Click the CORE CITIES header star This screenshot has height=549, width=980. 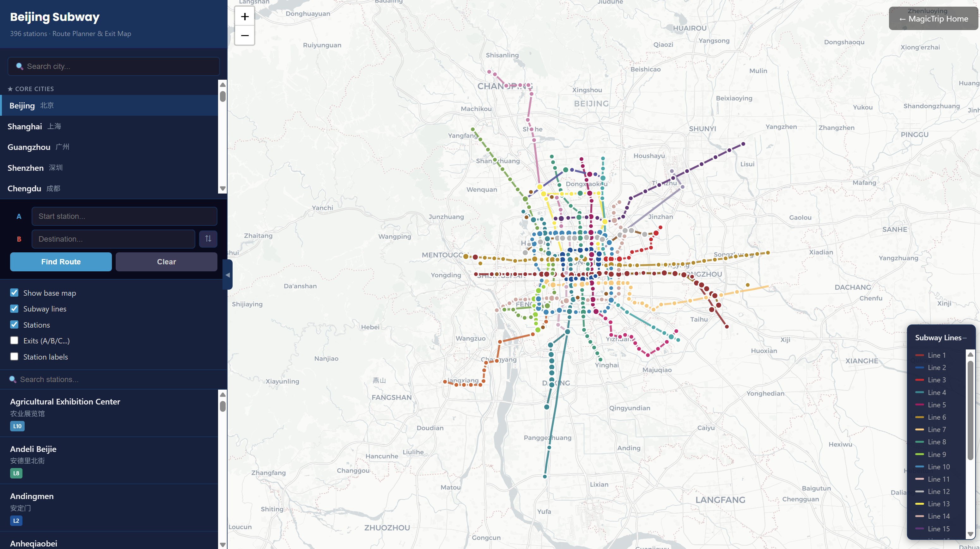pos(10,89)
